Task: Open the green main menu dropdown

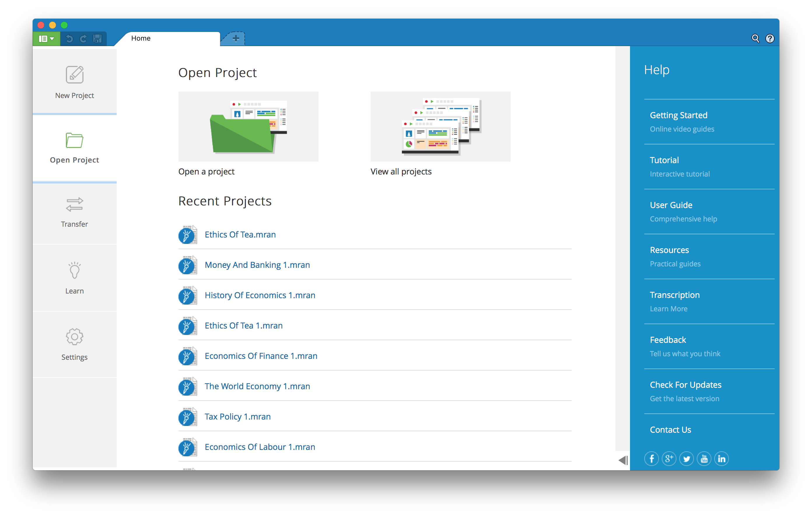Action: 46,39
